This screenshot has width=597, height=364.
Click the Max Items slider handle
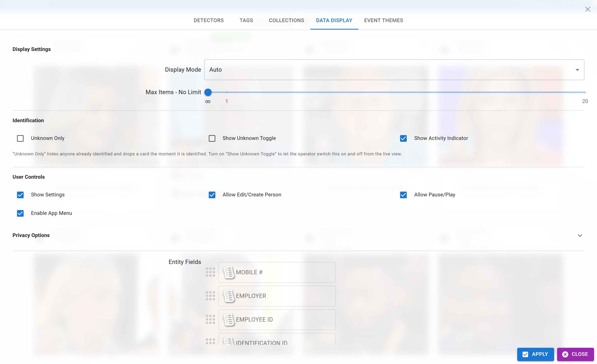point(208,92)
